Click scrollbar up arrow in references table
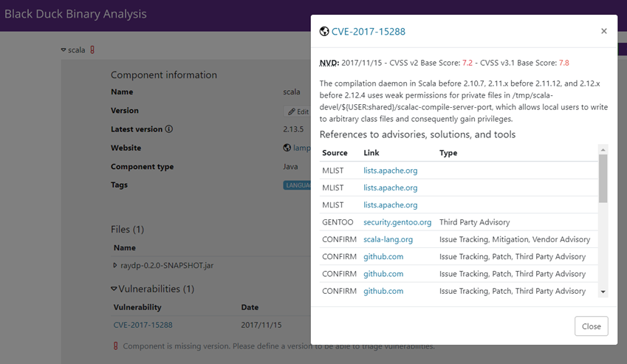 click(603, 149)
